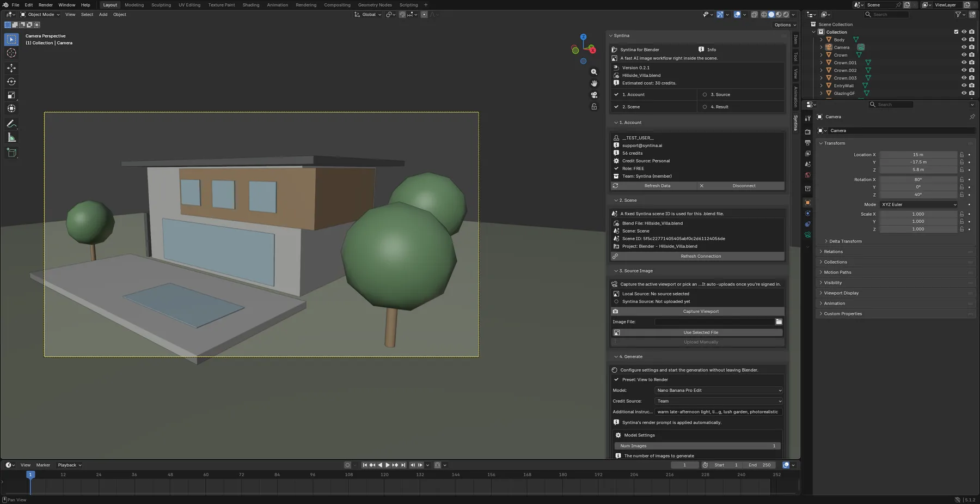Click the Disconnect button
Screen dimensions: 980x504
pyautogui.click(x=741, y=186)
